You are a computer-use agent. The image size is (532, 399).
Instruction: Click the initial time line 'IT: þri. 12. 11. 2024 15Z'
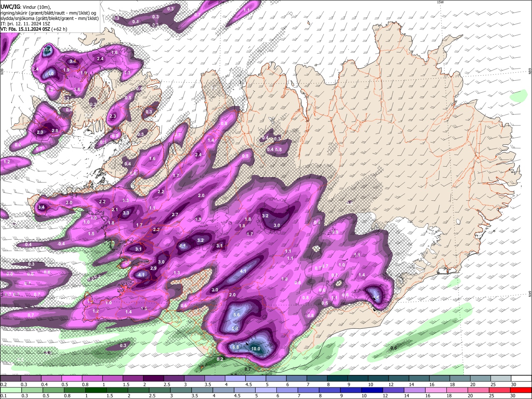click(x=25, y=24)
